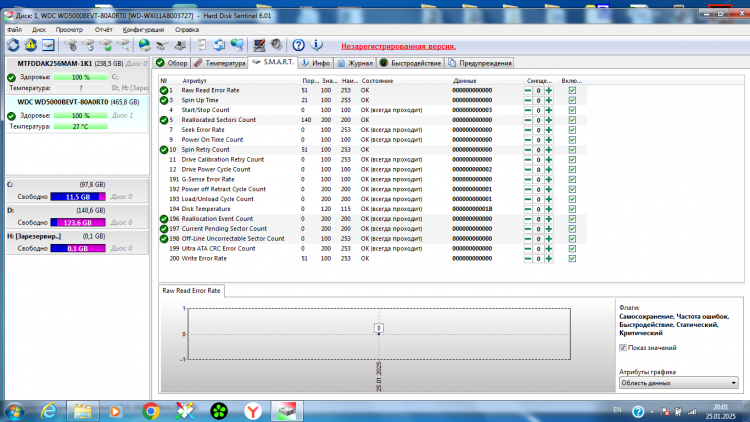Open the file explorer taskbar icon
The image size is (750, 422).
click(x=83, y=411)
